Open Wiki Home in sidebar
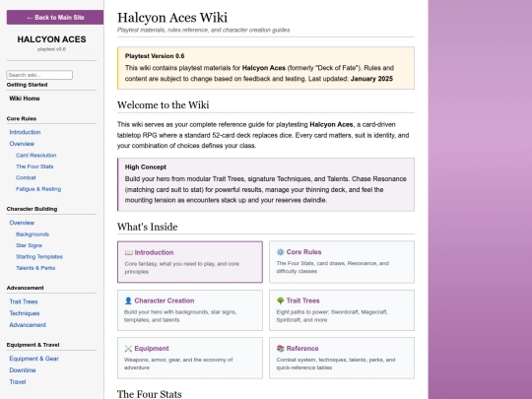532x399 pixels. [x=25, y=99]
